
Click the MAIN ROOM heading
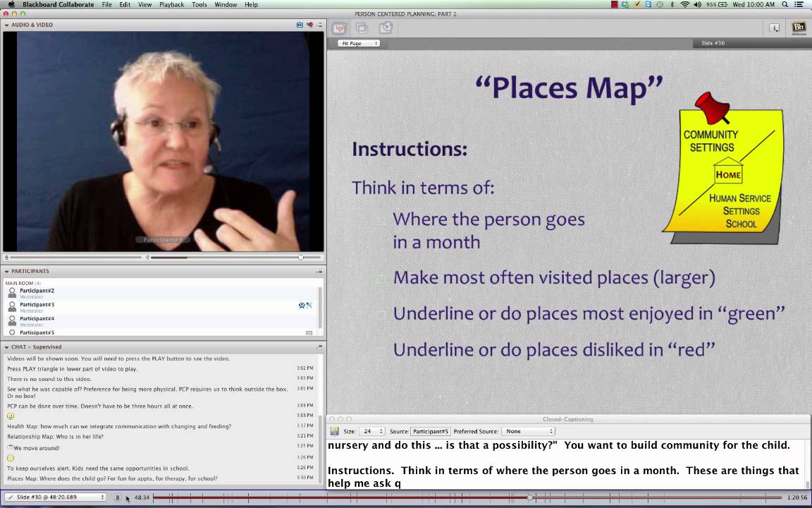click(23, 283)
